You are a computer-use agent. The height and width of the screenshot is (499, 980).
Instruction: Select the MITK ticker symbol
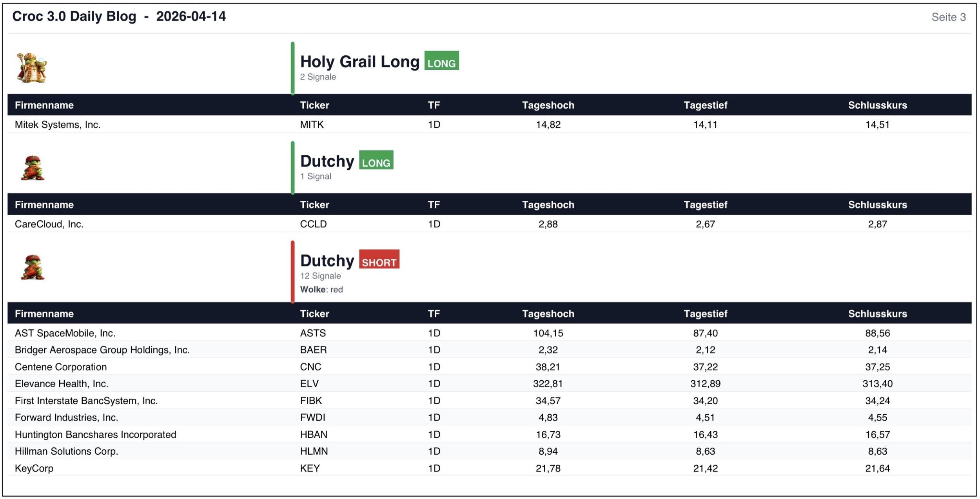312,125
